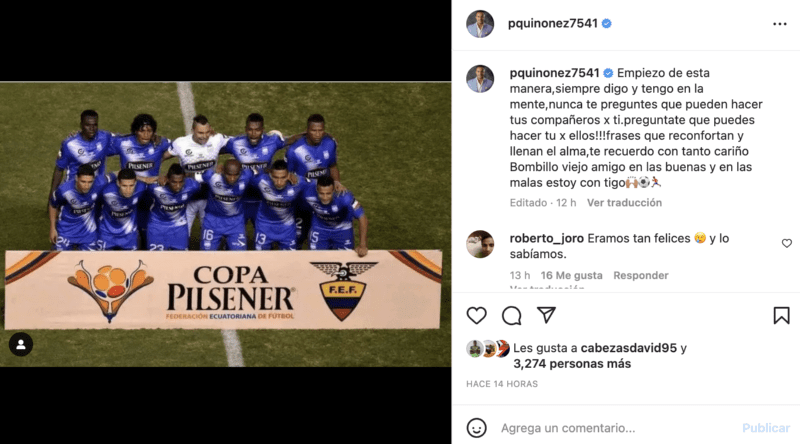This screenshot has height=444, width=800.
Task: Click 'Ver traducción' under the caption
Action: (624, 203)
